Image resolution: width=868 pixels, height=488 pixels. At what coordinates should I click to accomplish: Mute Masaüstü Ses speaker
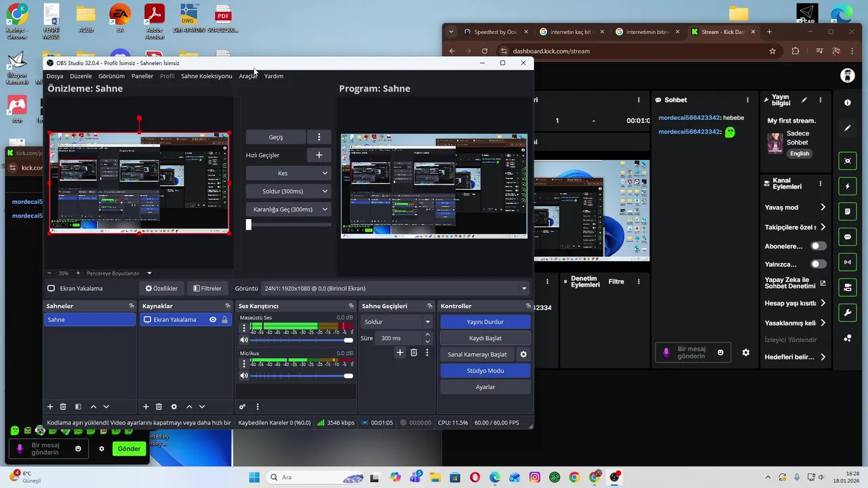pos(244,340)
